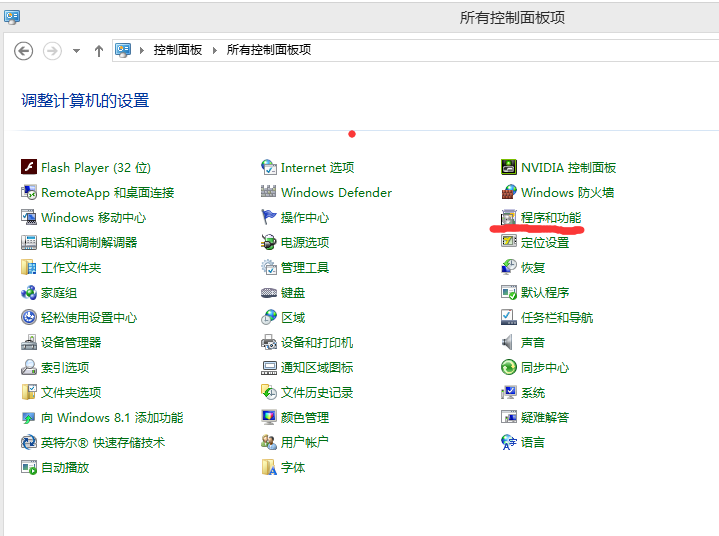Open the 声音 speaker icon

509,342
